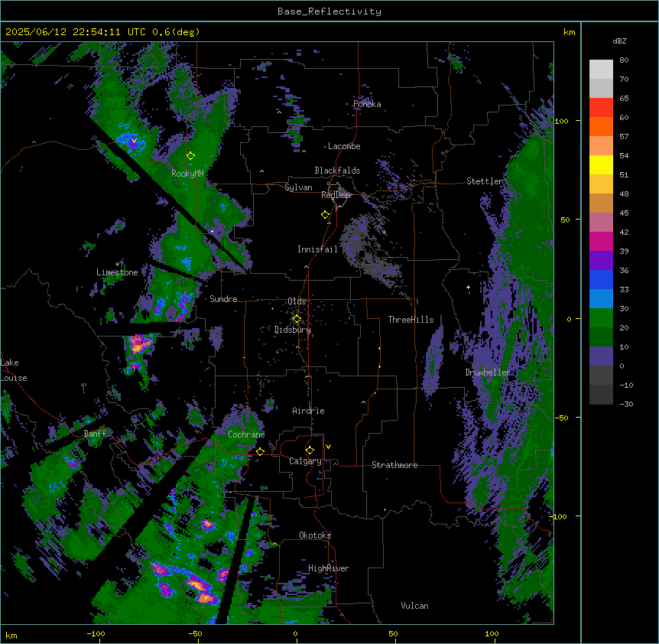Click the yellow V marker northeast of Calgary

(328, 447)
